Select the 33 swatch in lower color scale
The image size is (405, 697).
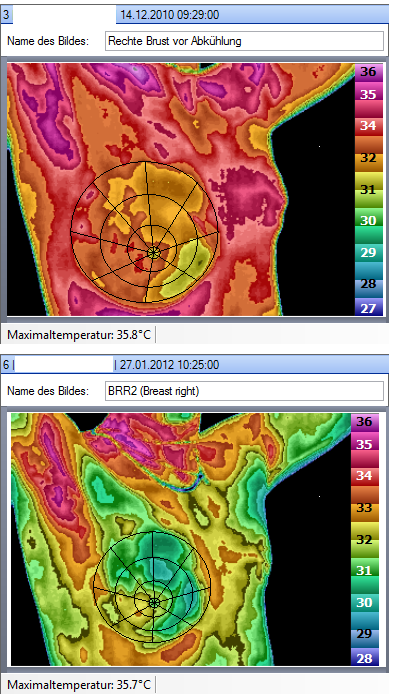(365, 508)
